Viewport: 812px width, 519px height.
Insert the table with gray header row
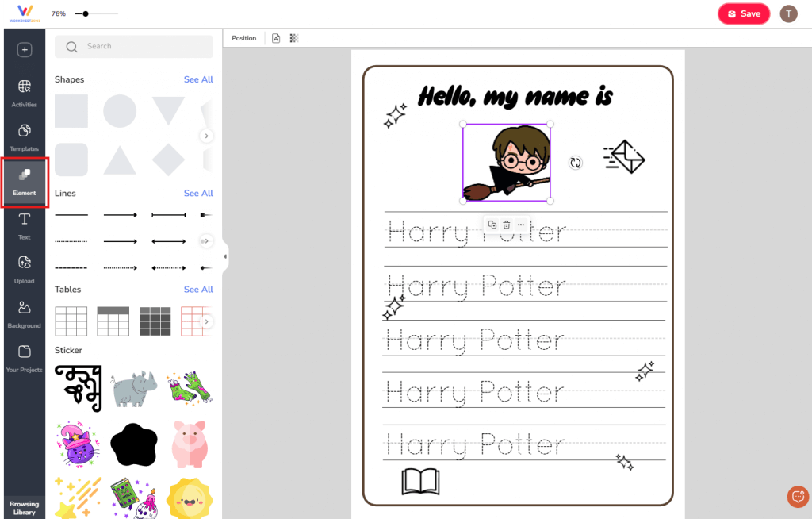point(113,321)
